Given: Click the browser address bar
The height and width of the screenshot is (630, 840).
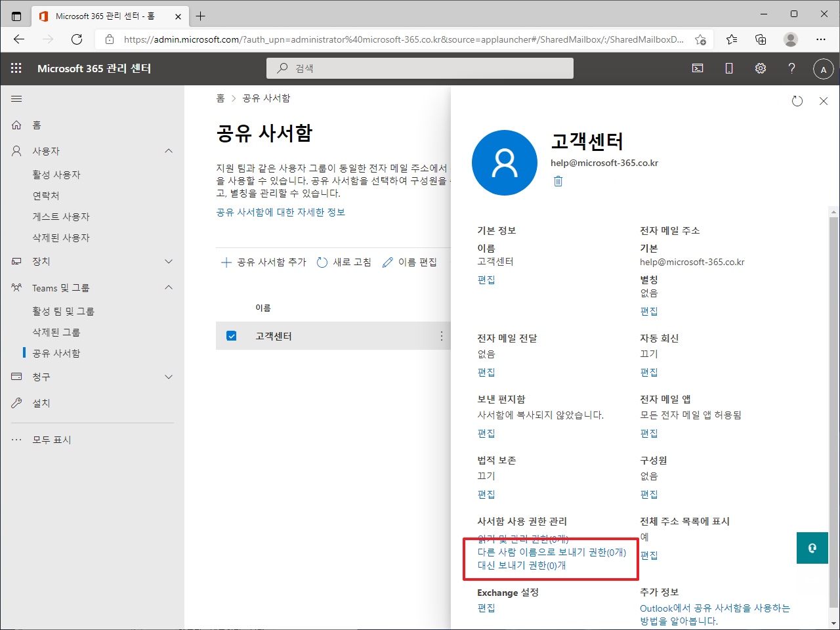Looking at the screenshot, I should click(x=404, y=39).
